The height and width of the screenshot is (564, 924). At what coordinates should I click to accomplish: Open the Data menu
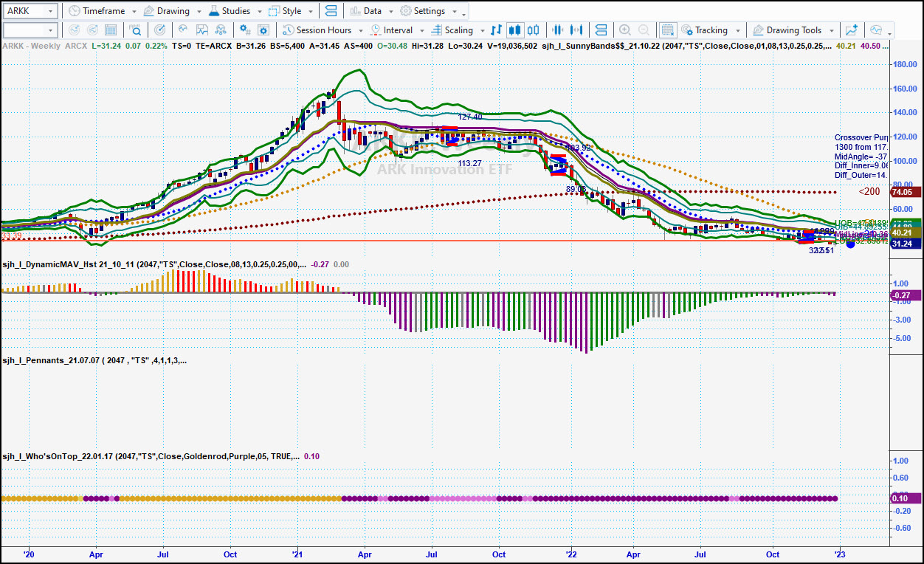[x=366, y=11]
